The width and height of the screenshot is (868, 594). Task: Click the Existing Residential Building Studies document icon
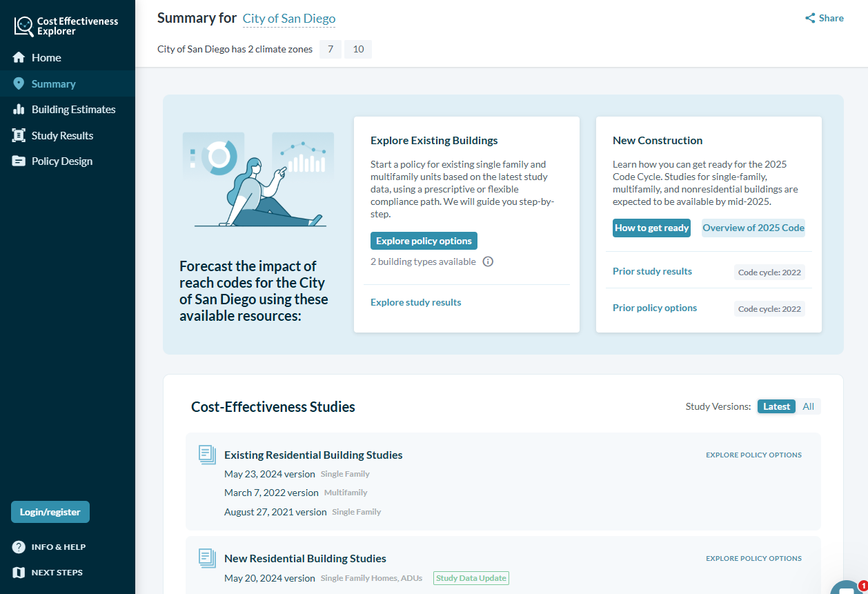(x=207, y=455)
